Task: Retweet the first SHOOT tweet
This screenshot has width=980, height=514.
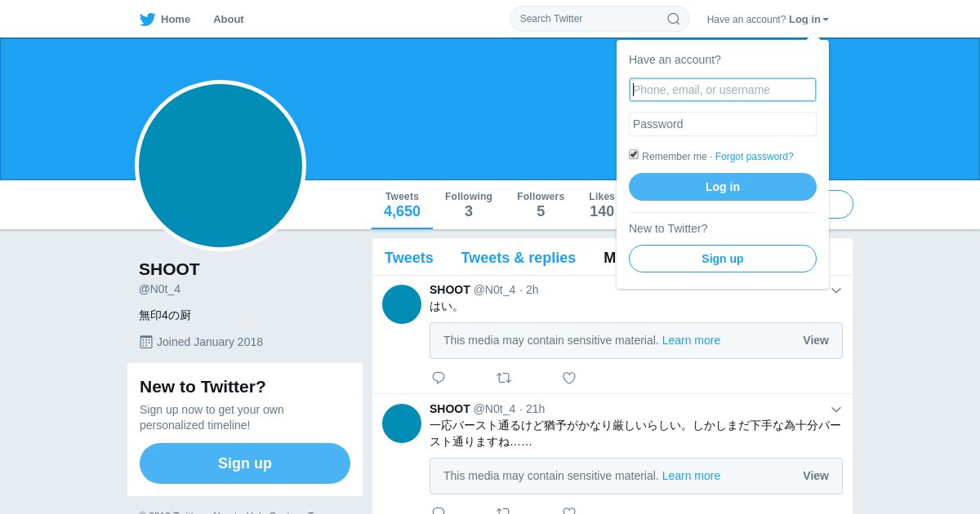Action: [504, 378]
